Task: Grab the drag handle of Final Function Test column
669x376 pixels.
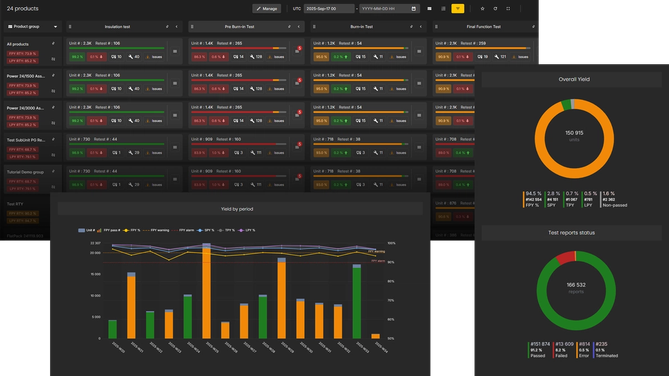Action: point(436,26)
